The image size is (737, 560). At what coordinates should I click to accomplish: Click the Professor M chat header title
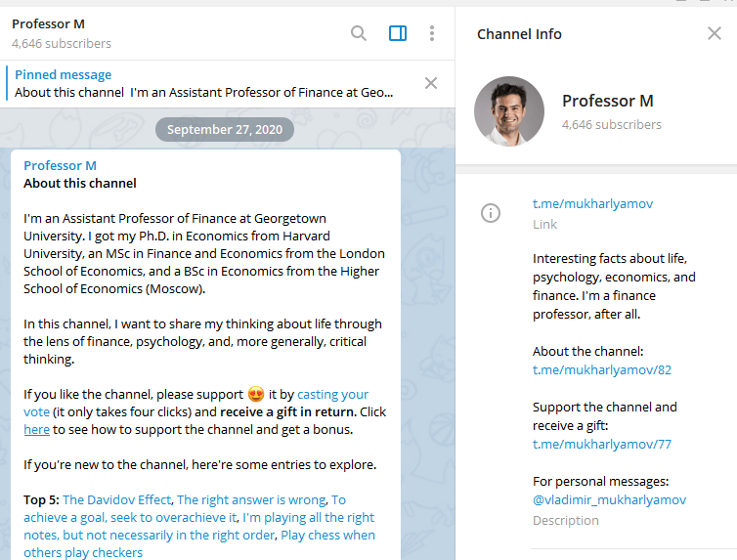(x=49, y=24)
